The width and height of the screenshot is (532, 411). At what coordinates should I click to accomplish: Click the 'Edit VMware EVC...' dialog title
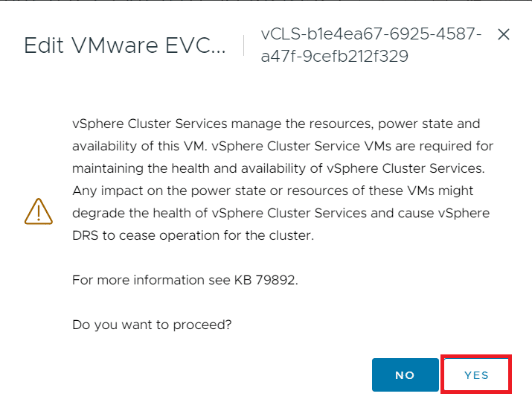click(x=125, y=45)
